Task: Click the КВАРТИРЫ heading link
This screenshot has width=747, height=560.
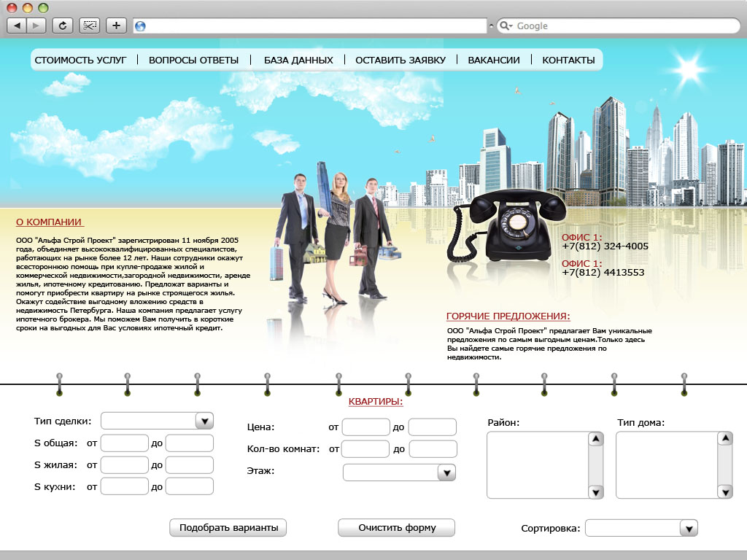Action: click(376, 402)
